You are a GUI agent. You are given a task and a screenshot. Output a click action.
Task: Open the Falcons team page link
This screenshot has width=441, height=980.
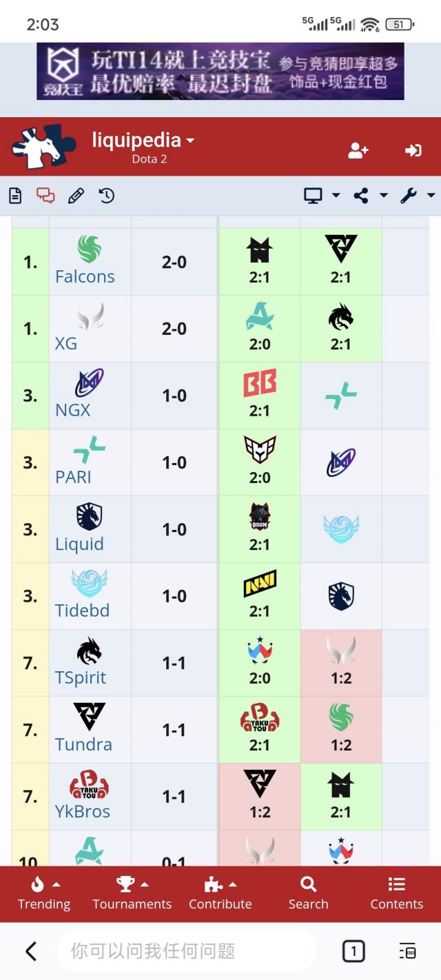[x=85, y=276]
